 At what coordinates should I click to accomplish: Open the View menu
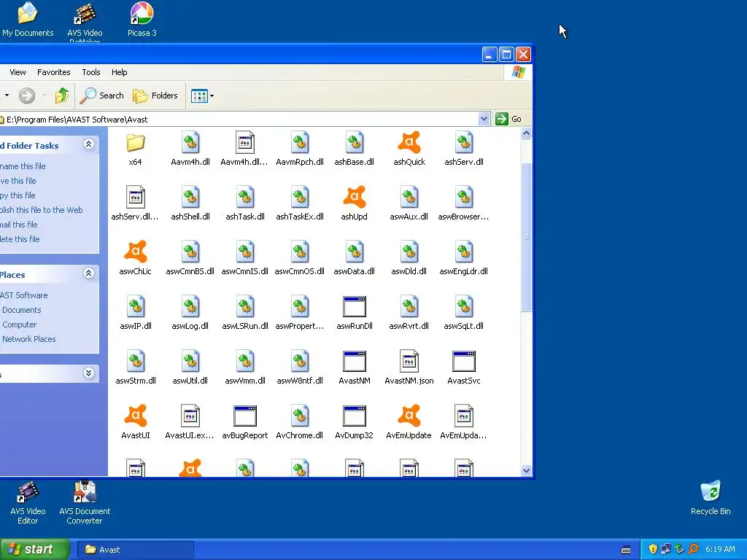[18, 72]
